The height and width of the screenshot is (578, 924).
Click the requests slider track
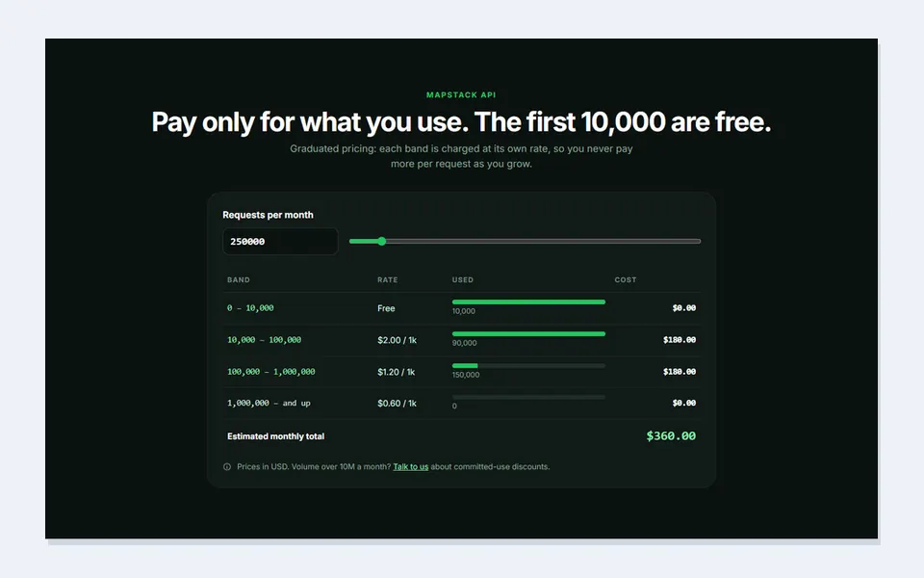525,241
